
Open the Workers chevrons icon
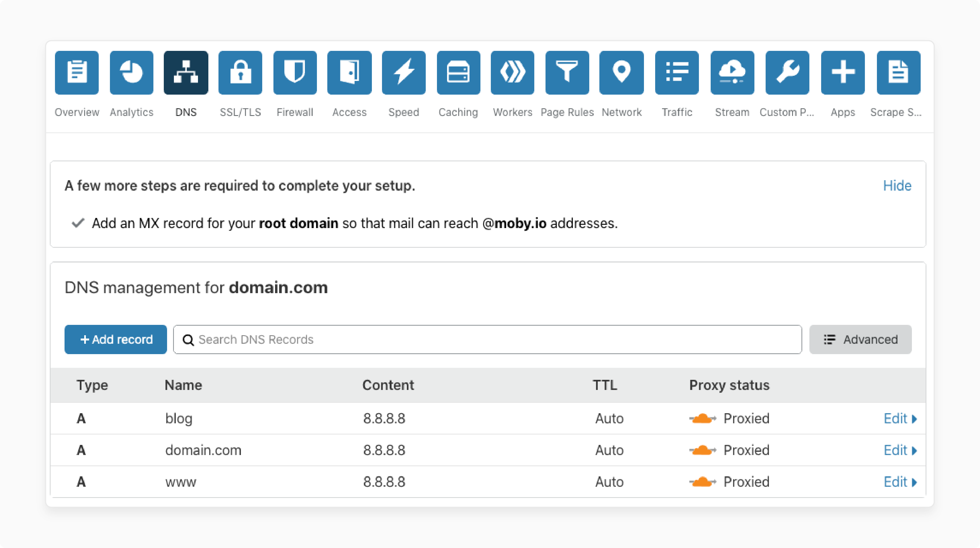point(512,72)
